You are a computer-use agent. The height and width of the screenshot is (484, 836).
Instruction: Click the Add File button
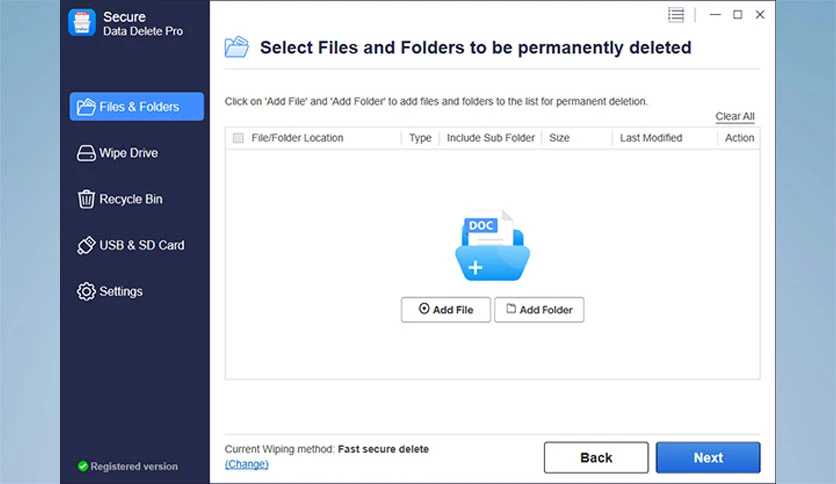pos(446,310)
